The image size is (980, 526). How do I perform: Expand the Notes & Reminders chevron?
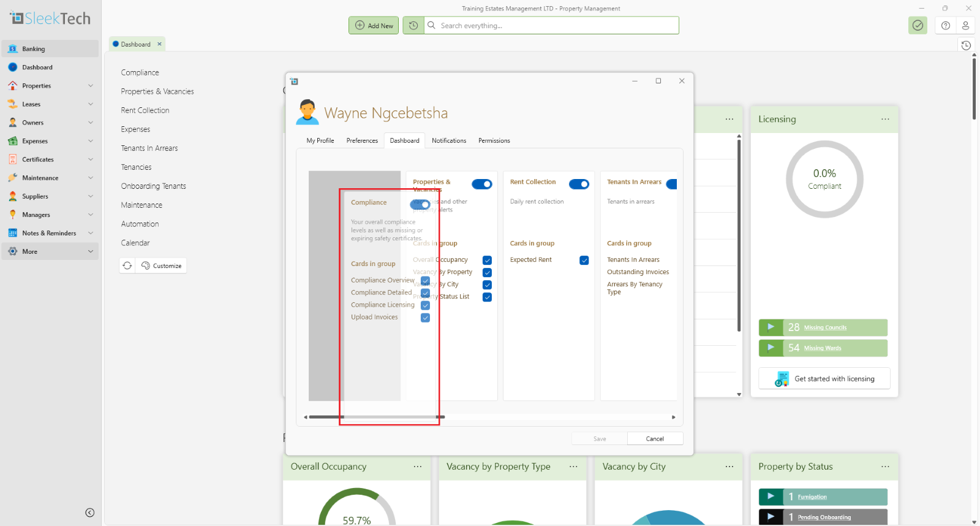[x=91, y=233]
